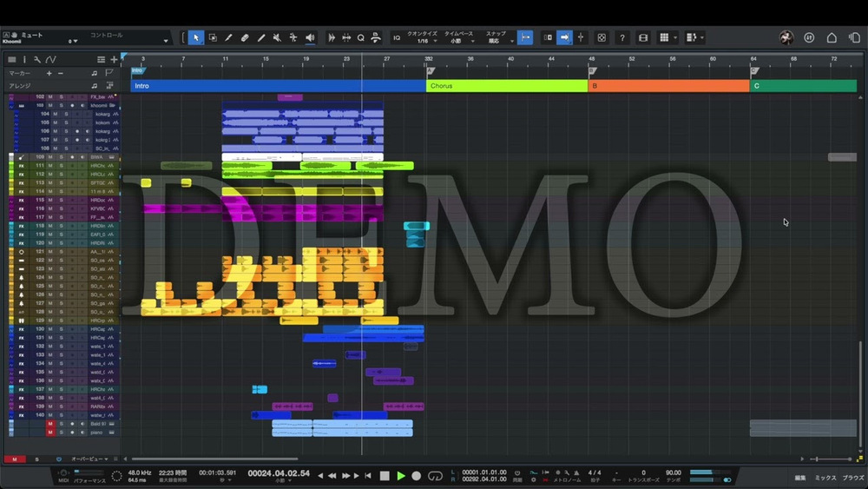
Task: Click the question mark help icon
Action: (621, 38)
